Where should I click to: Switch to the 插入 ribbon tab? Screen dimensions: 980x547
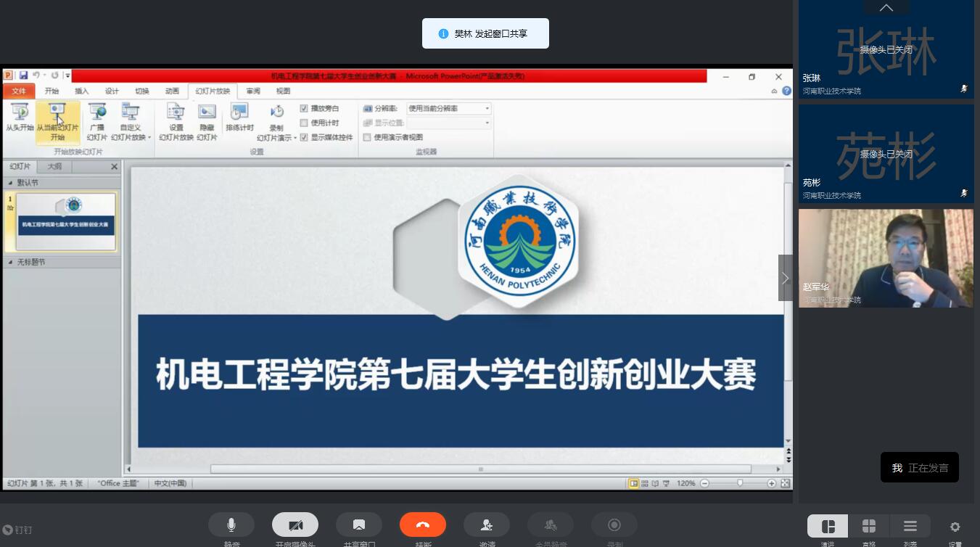tap(82, 91)
